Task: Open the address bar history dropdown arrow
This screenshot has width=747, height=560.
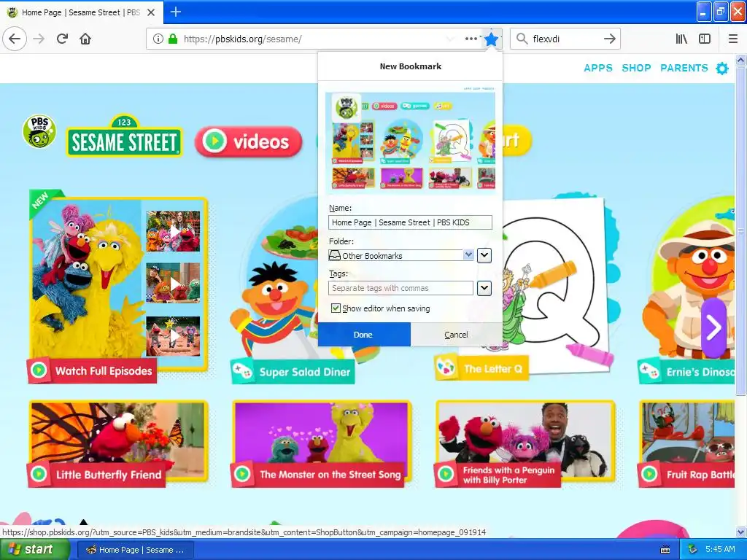Action: coord(449,39)
